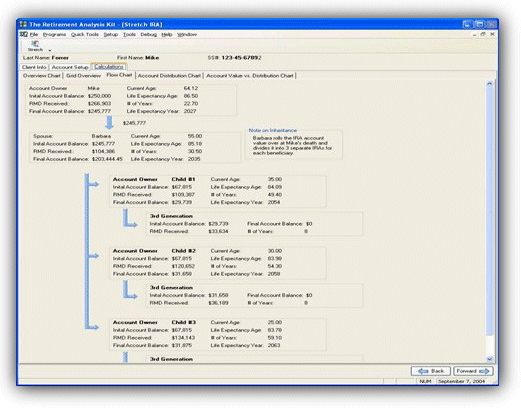Click Mike's Current Age value 64.12
This screenshot has height=408, width=521.
pos(191,88)
